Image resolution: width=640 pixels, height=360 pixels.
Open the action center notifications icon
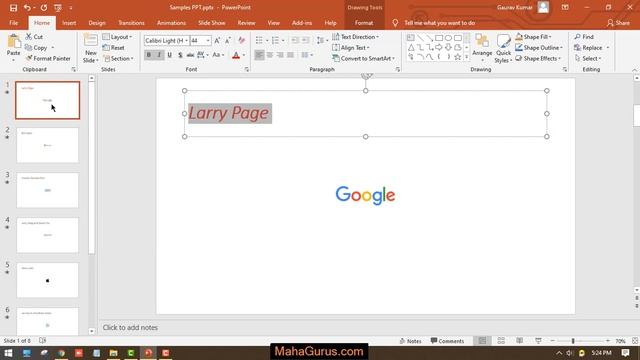coord(625,353)
